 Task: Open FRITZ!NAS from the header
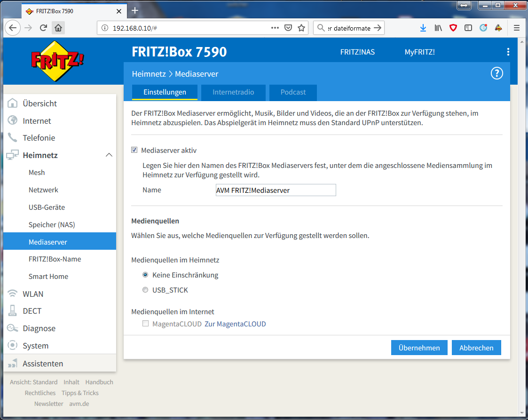click(x=357, y=52)
